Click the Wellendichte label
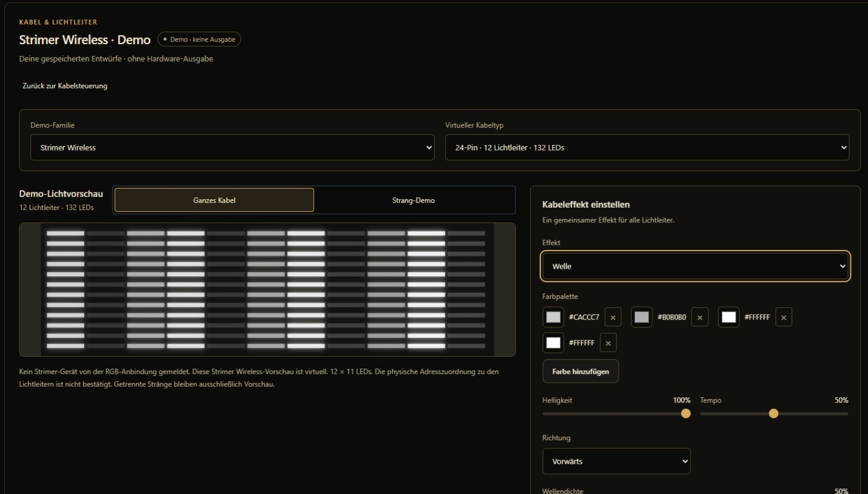 click(x=563, y=491)
